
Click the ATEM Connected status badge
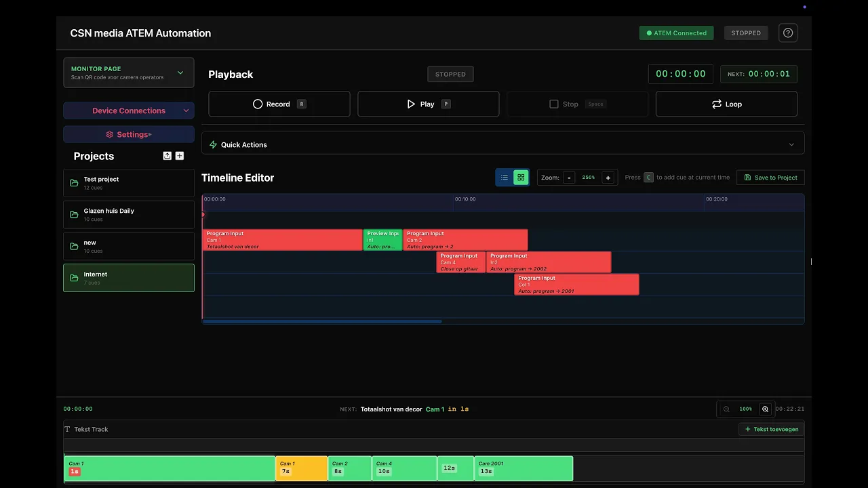coord(676,33)
